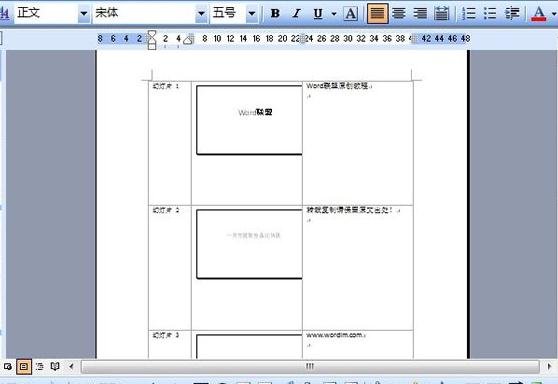Click the right indent marker on ruler
This screenshot has width=558, height=384.
coord(189,40)
